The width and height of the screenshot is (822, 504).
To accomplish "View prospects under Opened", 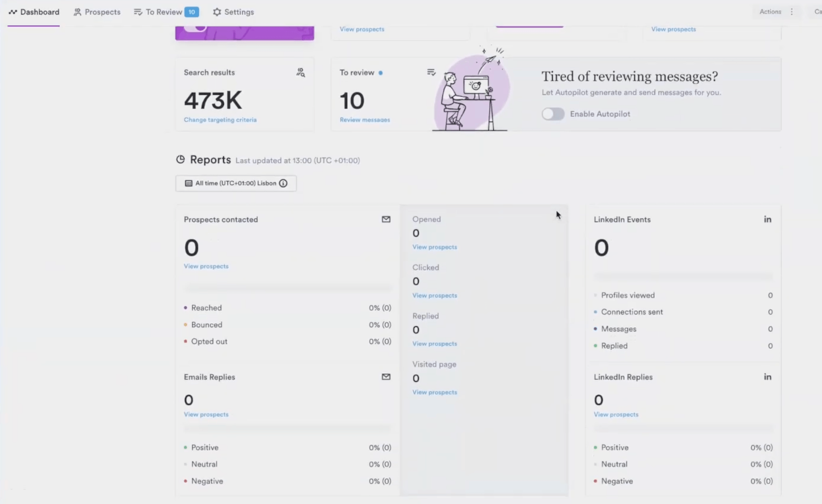I will coord(435,247).
